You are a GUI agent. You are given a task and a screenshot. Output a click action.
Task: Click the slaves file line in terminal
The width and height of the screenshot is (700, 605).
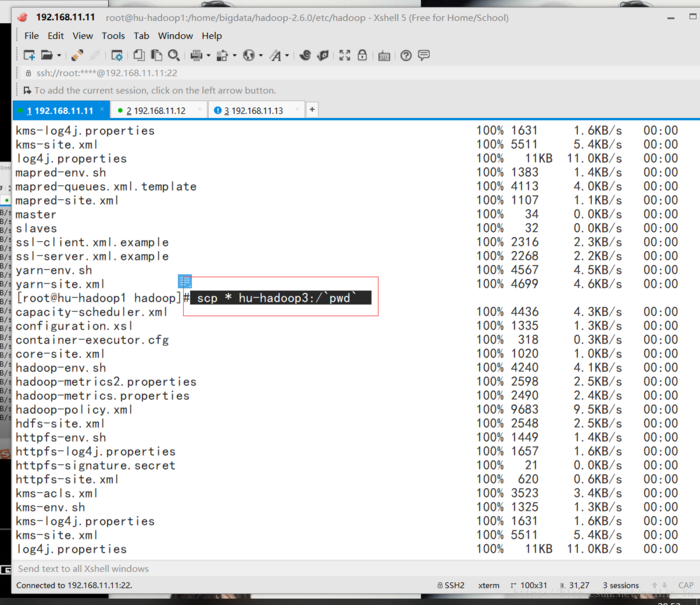36,228
